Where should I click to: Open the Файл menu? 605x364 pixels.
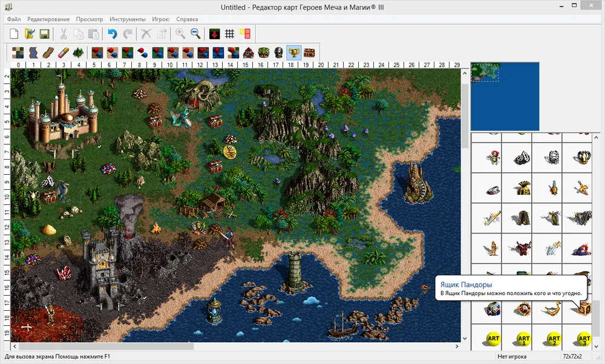click(15, 19)
